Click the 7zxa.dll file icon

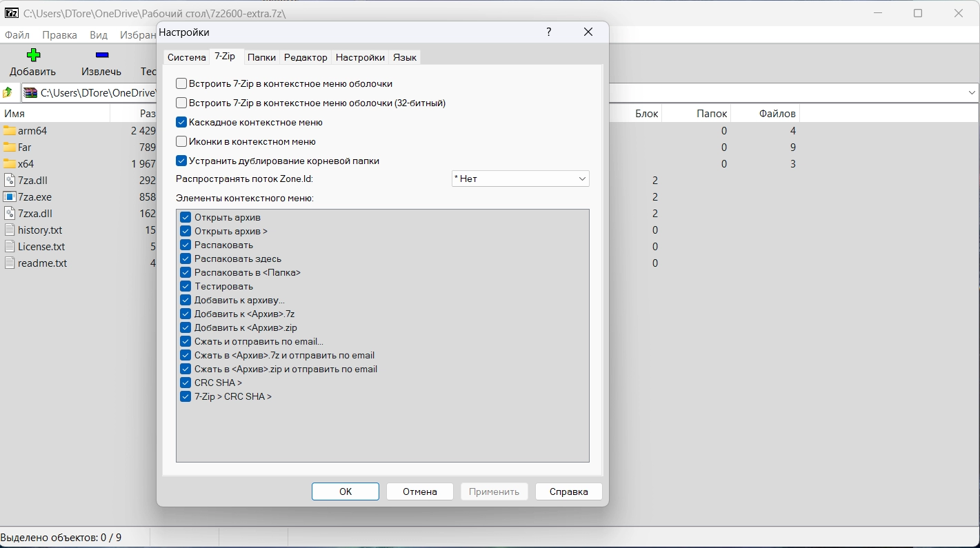coord(10,213)
